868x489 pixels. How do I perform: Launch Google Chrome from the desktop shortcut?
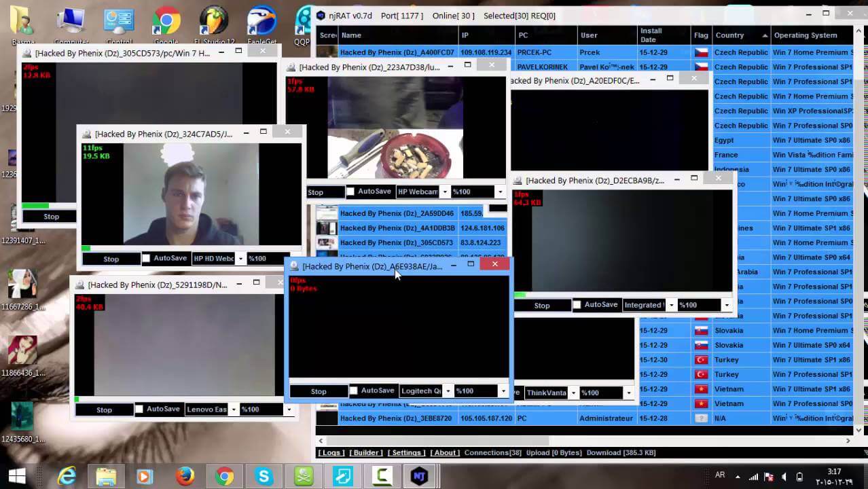166,25
